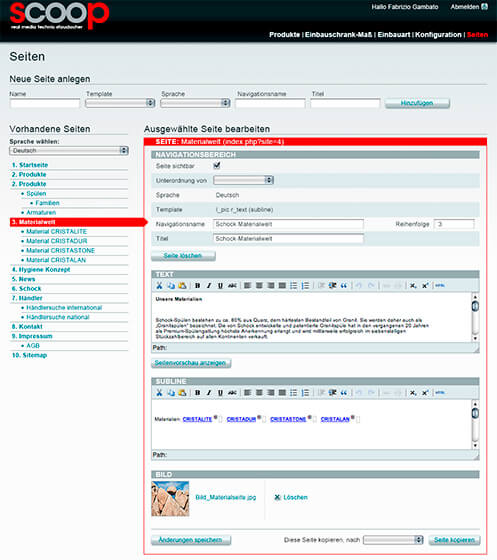Viewport: 497px width, 560px height.
Task: Click the Name input field for new page
Action: click(45, 104)
